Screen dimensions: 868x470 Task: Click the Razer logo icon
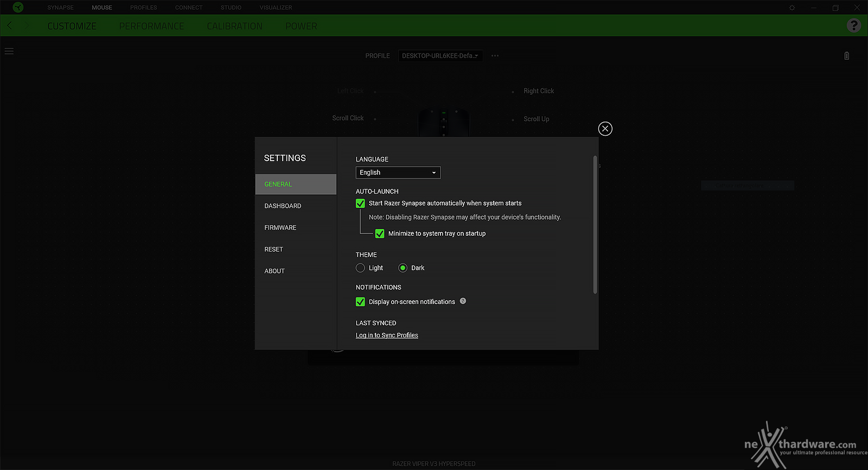[18, 7]
